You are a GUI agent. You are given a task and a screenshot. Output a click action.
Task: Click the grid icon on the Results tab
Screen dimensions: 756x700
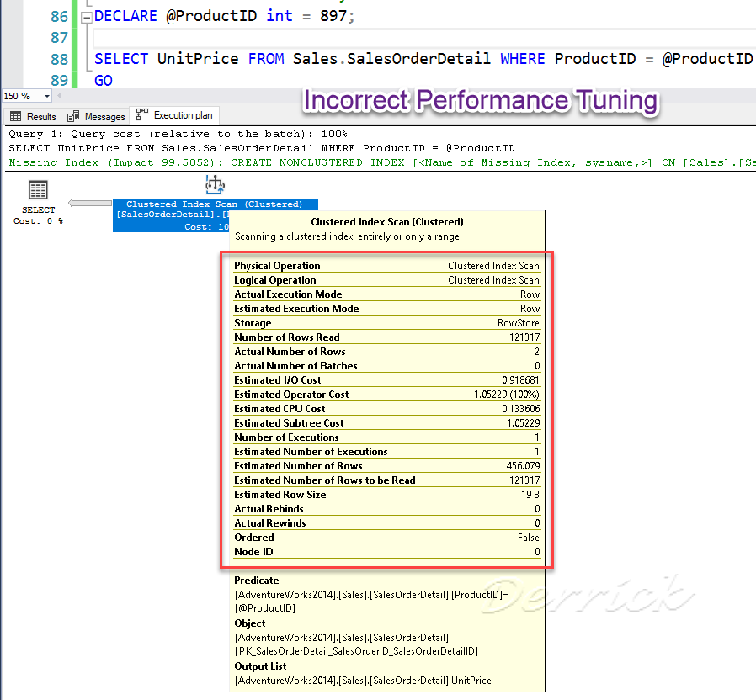point(17,116)
